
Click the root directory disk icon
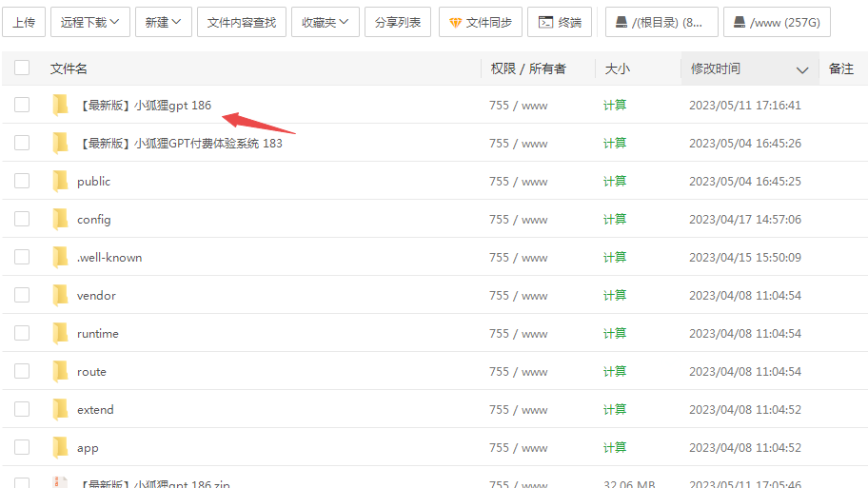click(x=621, y=22)
